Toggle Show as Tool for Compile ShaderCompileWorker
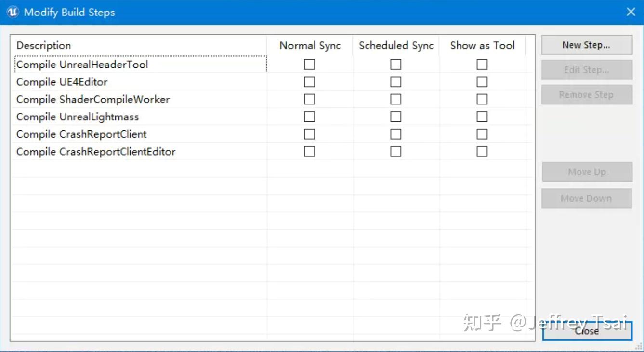 point(482,99)
